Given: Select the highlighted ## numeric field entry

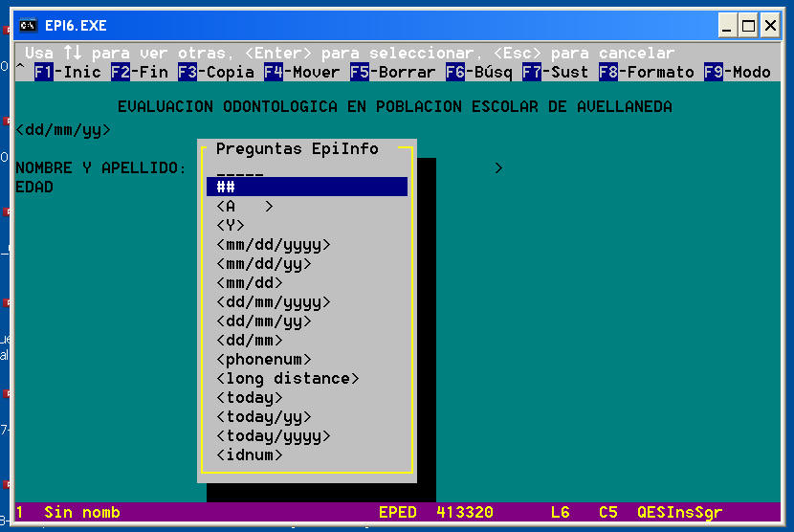Looking at the screenshot, I should pyautogui.click(x=307, y=187).
